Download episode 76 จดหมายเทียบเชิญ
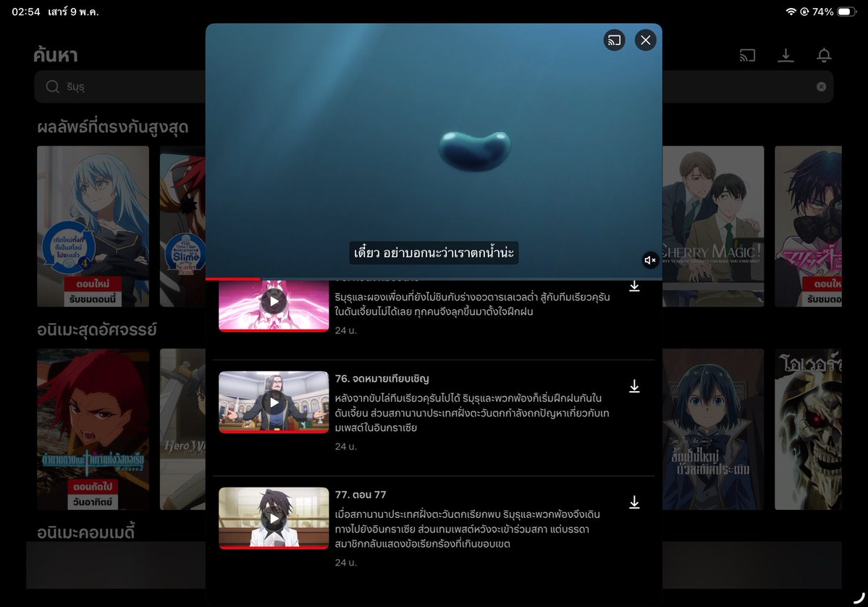This screenshot has height=607, width=868. coord(634,386)
